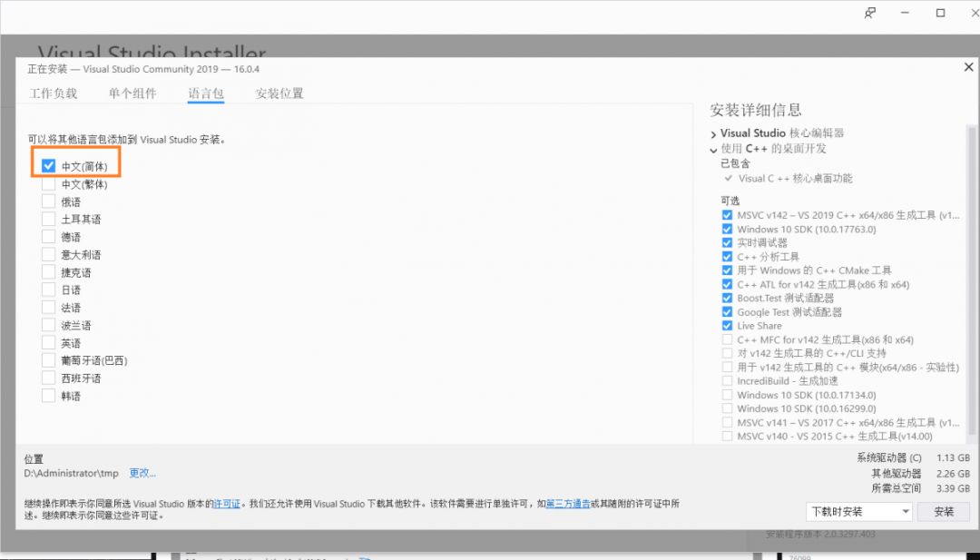Image resolution: width=980 pixels, height=560 pixels.
Task: Switch to the 安装位置 tab
Action: click(x=278, y=93)
